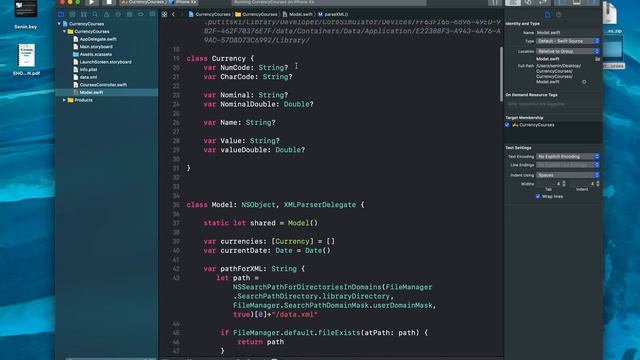Open the Project navigator tab
Viewport: 640px width, 360px height.
pos(61,14)
